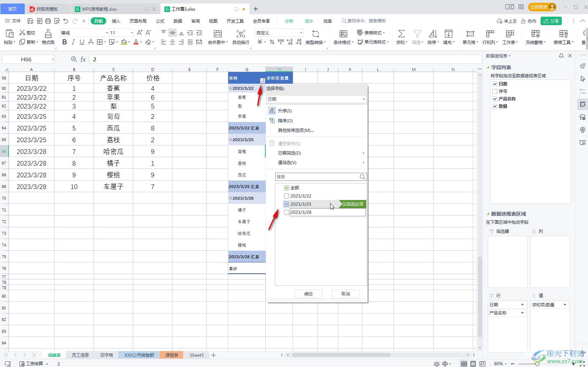Viewport: 588px width, 367px height.
Task: Click the Save icon in quick toolbar
Action: coord(30,21)
